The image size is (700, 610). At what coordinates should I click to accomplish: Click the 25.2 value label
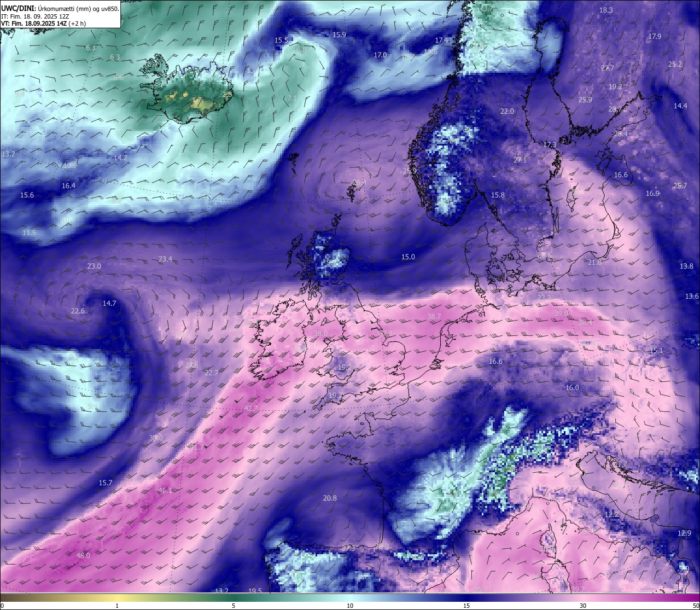[x=675, y=64]
